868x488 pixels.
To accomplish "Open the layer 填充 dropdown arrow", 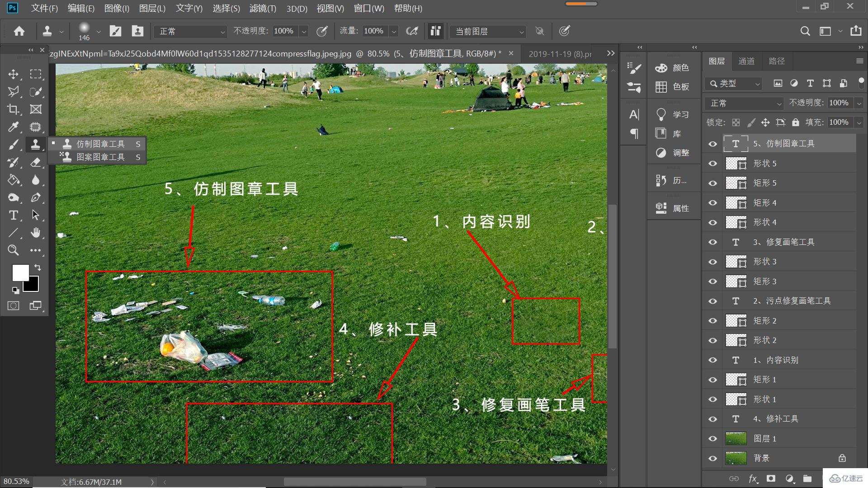I will pos(859,122).
